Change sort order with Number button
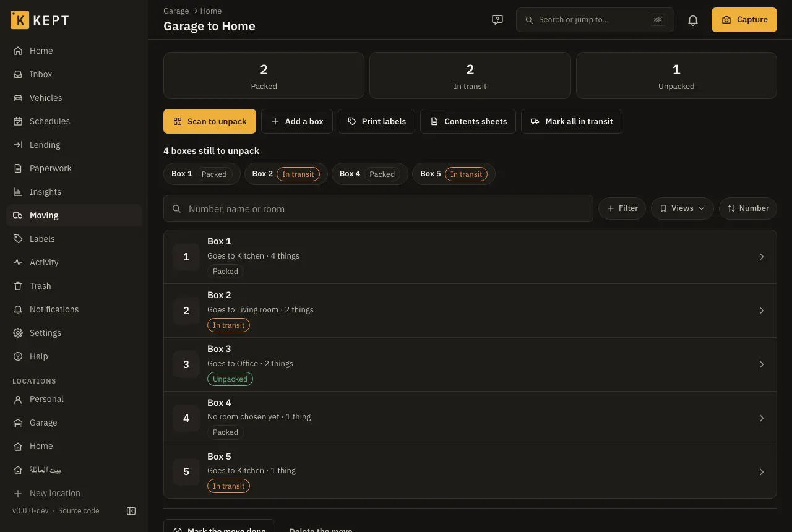The width and height of the screenshot is (792, 532). point(748,208)
